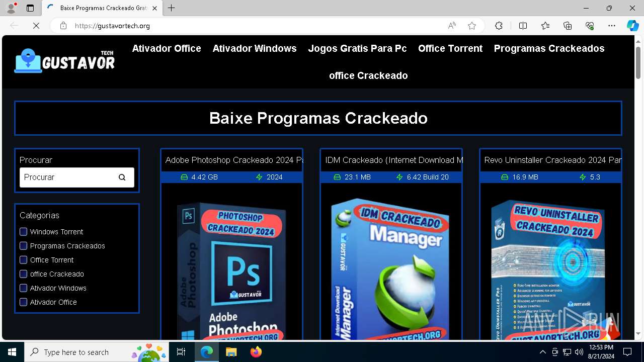Open Office Torrent in the top menu
644x362 pixels.
click(x=450, y=48)
